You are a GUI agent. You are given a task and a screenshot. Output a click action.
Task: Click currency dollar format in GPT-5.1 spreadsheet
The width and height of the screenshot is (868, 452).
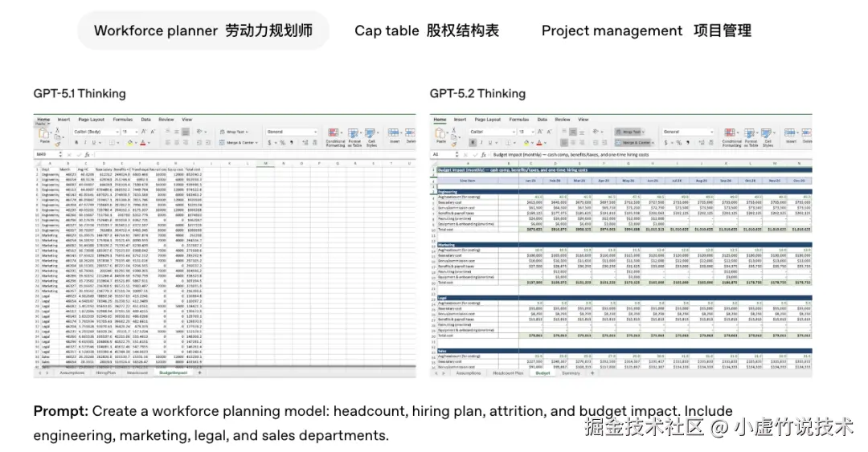click(269, 143)
